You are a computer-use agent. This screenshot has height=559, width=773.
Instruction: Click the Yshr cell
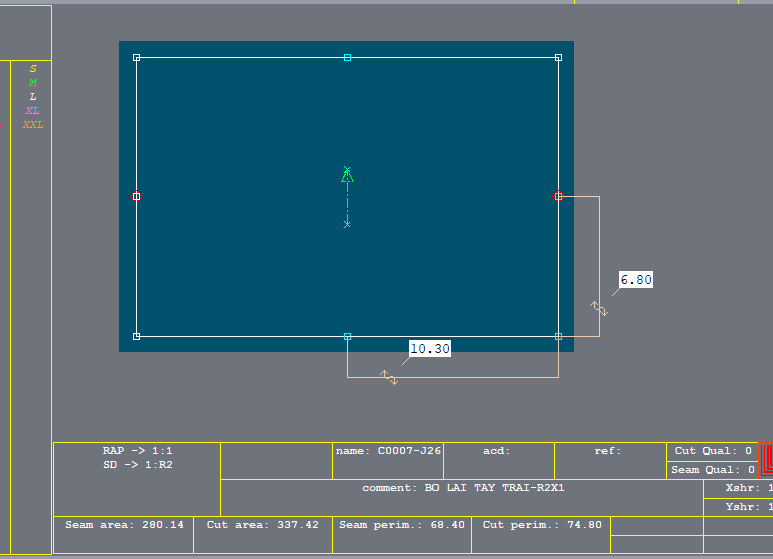coord(738,507)
